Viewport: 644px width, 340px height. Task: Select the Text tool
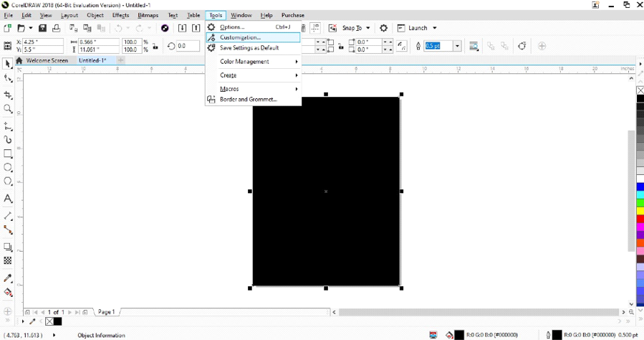click(x=7, y=199)
